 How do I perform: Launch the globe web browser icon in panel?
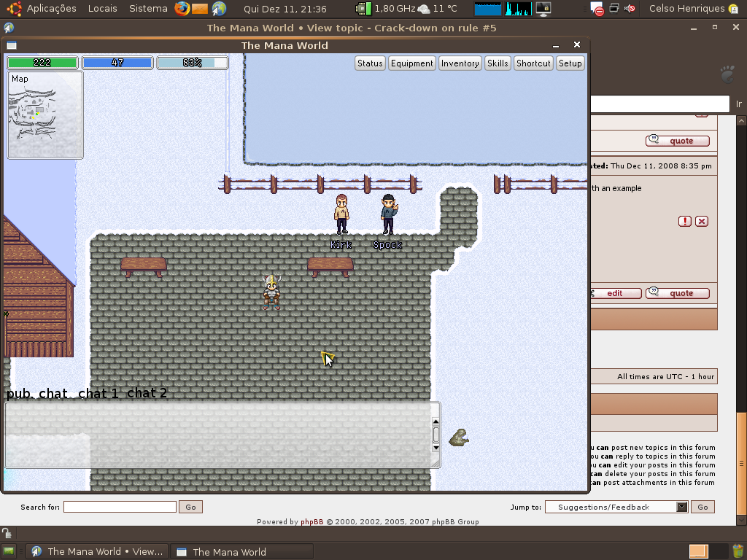pos(219,9)
